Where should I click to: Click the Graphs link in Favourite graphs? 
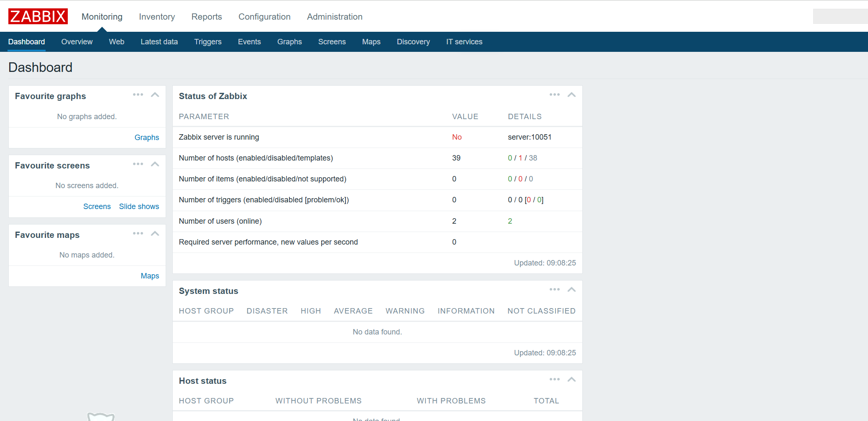[146, 138]
